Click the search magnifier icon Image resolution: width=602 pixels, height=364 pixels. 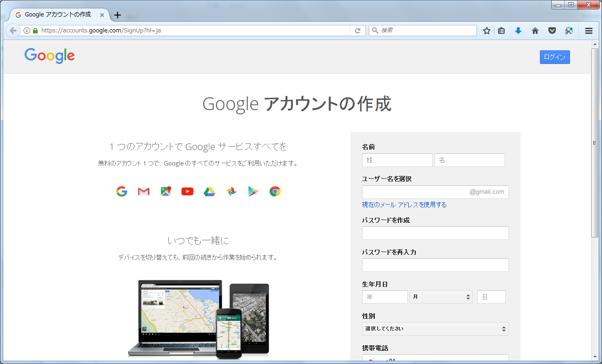point(375,31)
